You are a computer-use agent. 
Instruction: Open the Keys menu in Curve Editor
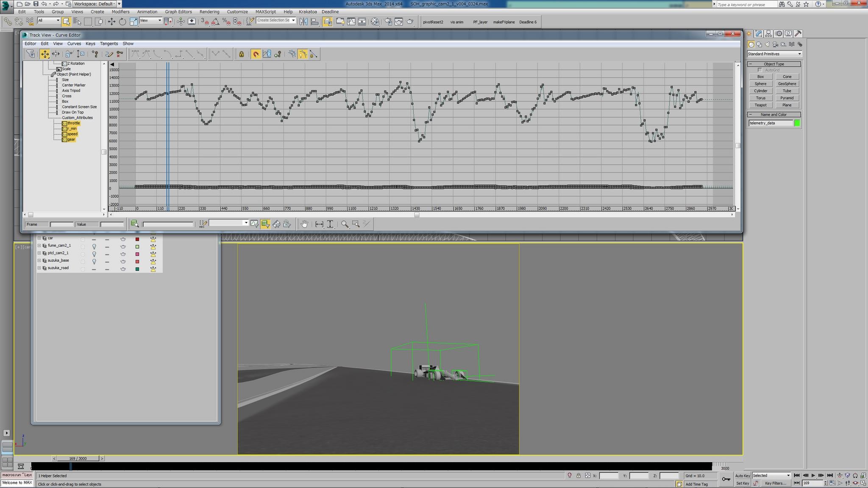(x=90, y=44)
